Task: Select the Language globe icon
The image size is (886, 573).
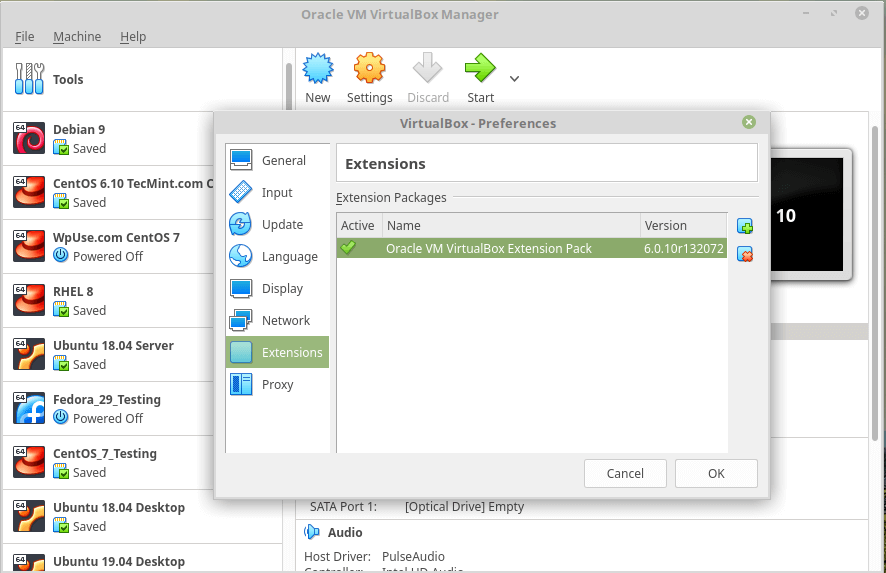Action: pos(241,256)
